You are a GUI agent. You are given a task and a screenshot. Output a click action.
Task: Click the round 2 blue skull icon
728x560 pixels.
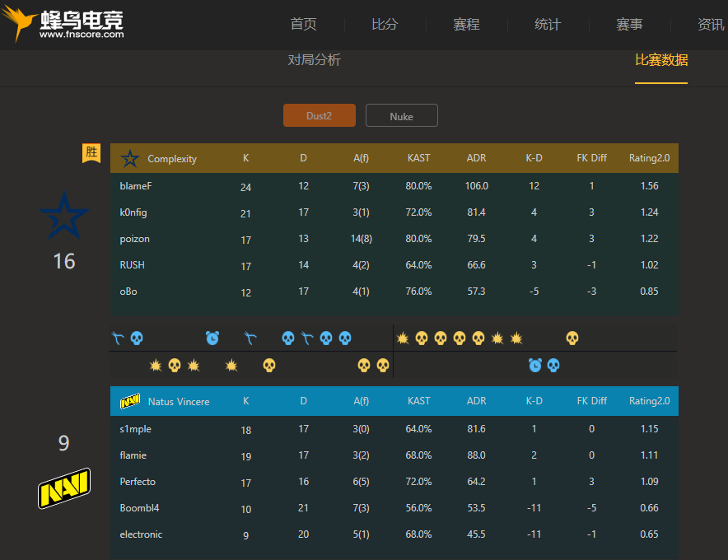point(137,338)
